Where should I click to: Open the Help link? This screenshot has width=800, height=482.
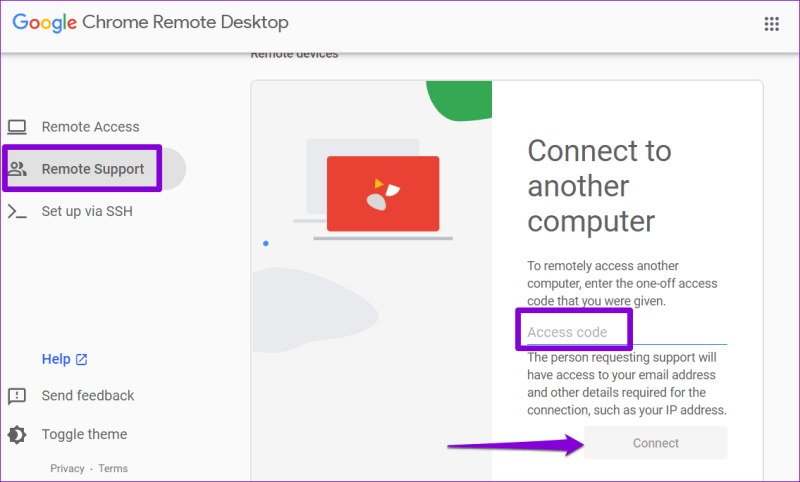pos(56,359)
